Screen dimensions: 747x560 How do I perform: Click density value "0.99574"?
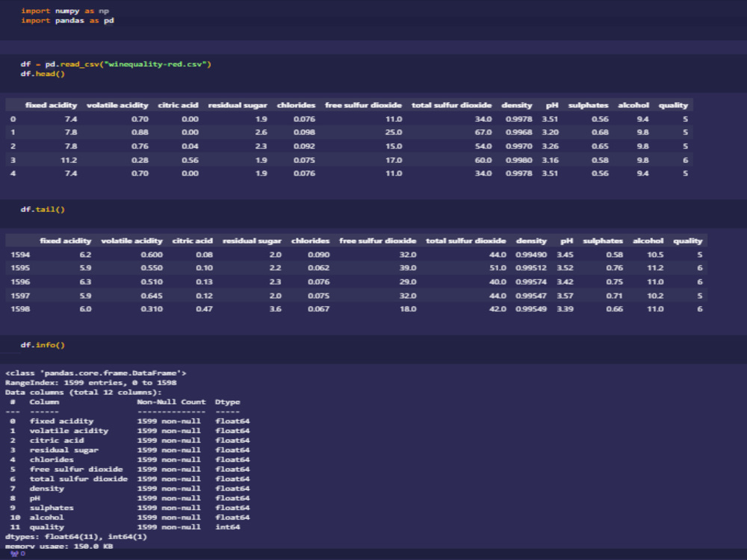[x=531, y=282]
